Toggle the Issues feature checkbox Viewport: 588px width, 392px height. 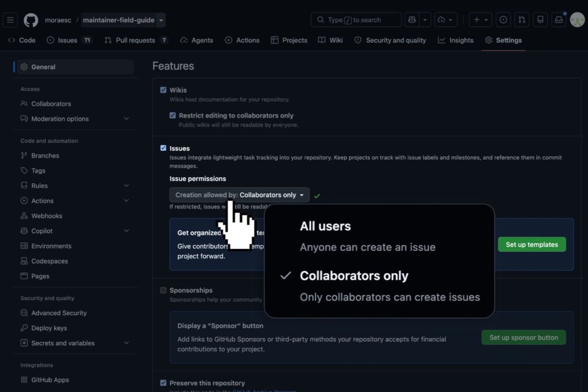[x=163, y=148]
